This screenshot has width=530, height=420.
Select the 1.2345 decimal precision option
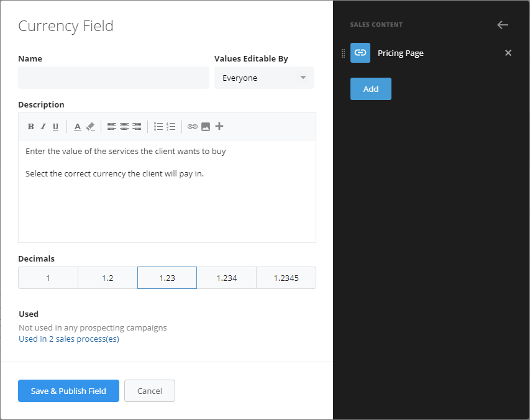click(x=286, y=278)
